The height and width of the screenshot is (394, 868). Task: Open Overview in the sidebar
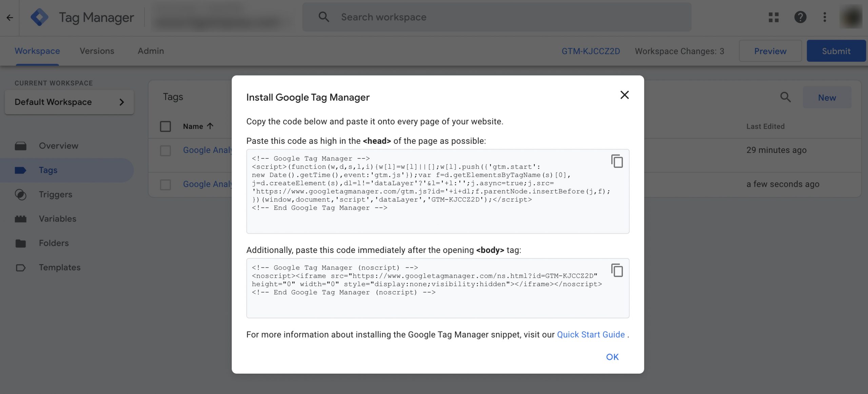[59, 146]
